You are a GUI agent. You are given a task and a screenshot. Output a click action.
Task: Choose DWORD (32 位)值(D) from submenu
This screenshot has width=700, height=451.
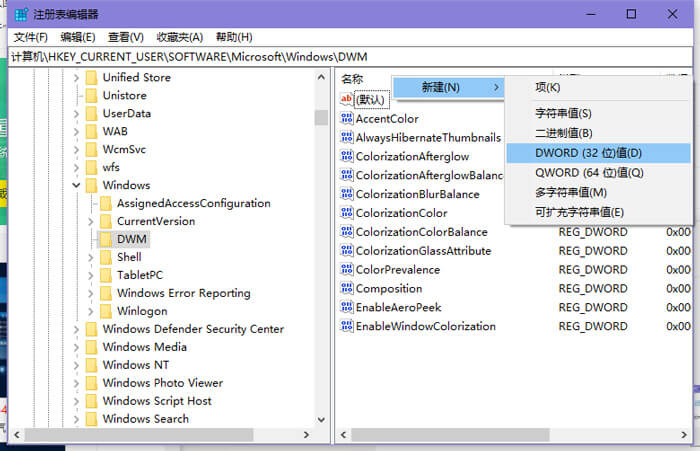(574, 153)
